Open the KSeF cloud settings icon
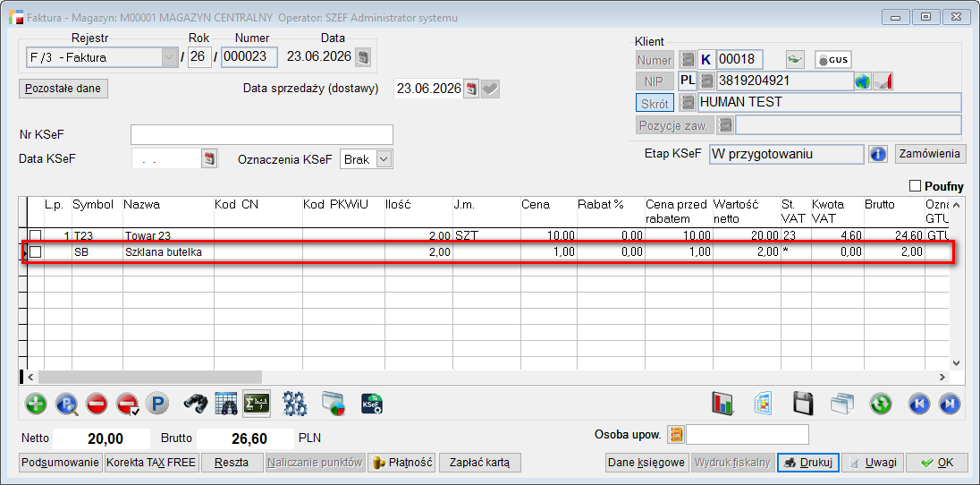Image resolution: width=980 pixels, height=485 pixels. pos(372,404)
